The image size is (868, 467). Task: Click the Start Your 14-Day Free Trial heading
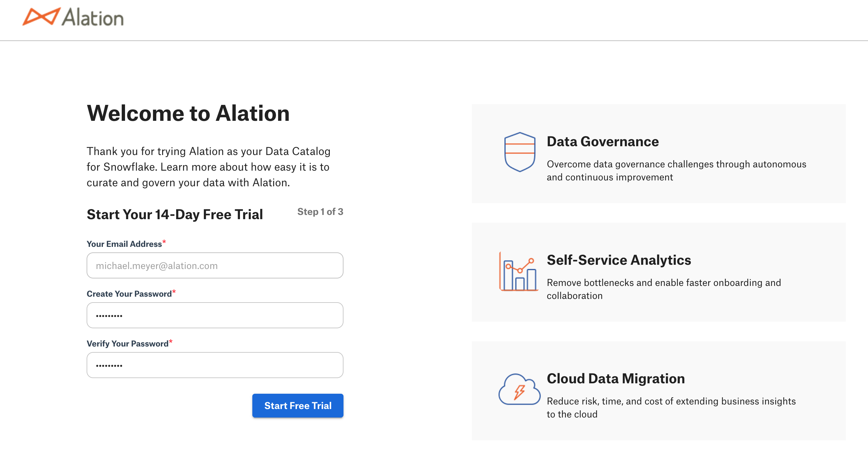point(175,215)
